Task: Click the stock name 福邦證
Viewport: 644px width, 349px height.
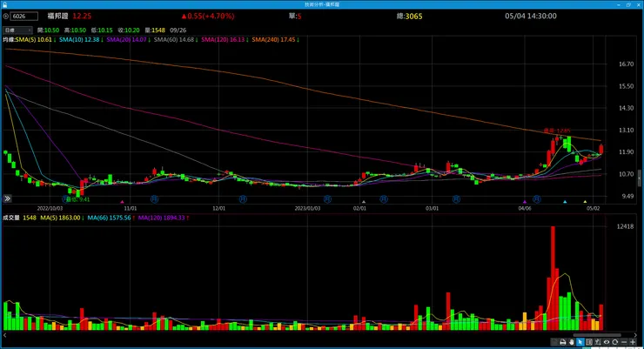Action: tap(57, 16)
